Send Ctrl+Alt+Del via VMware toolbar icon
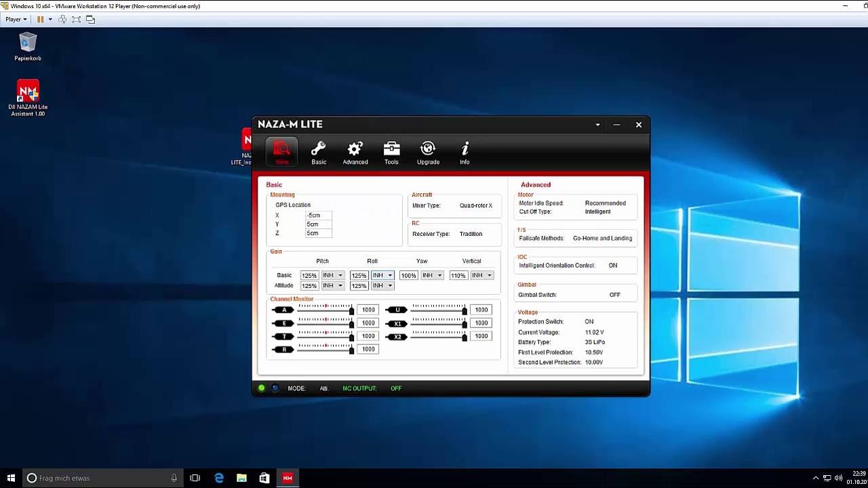 pyautogui.click(x=62, y=19)
